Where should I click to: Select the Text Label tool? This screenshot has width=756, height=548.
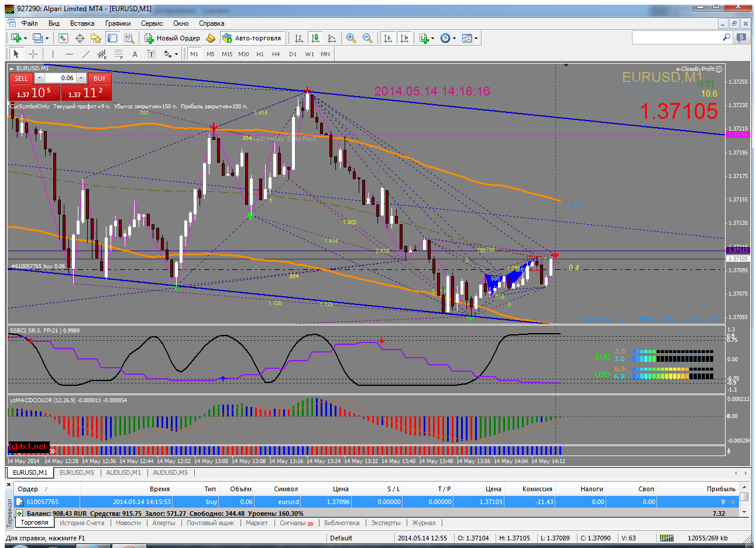click(151, 54)
